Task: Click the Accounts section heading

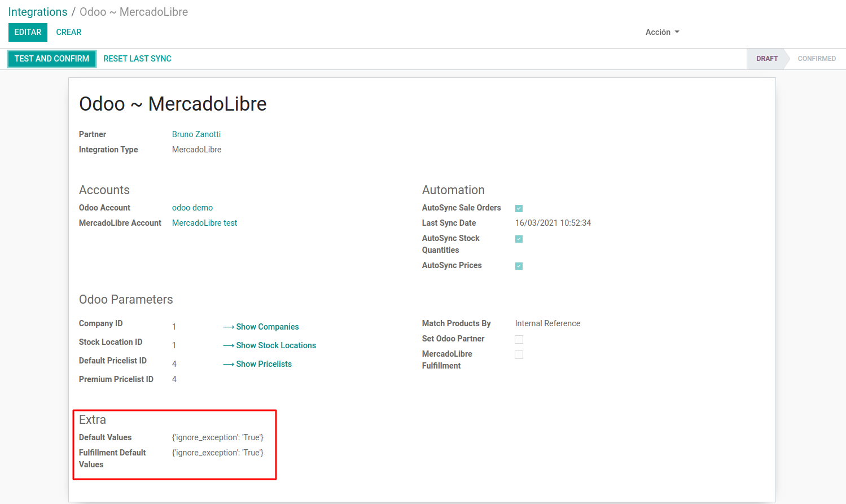Action: coord(104,190)
